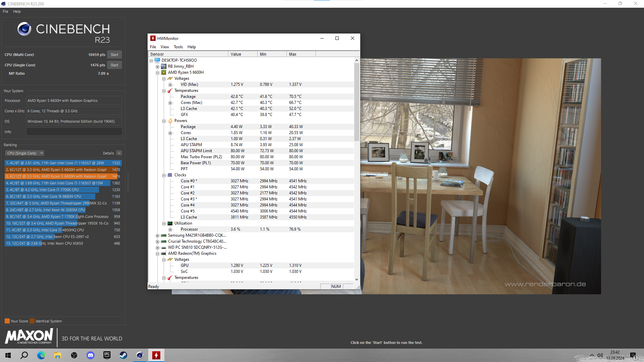Open Discord from the taskbar
The height and width of the screenshot is (362, 644).
click(x=91, y=355)
